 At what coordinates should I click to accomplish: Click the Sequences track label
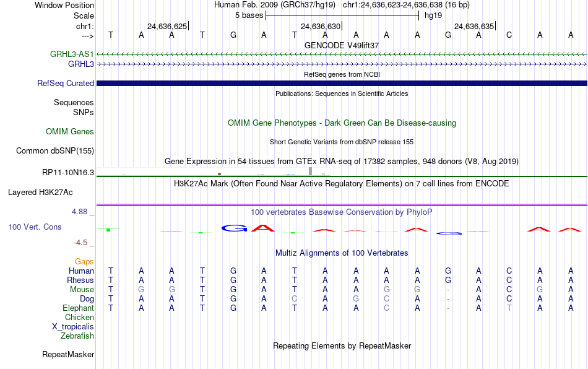[x=74, y=102]
